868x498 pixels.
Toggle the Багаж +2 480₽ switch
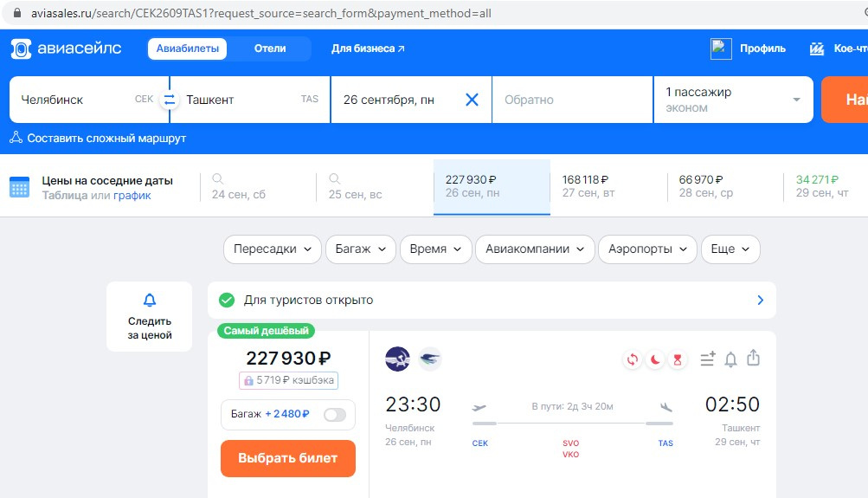(x=335, y=414)
